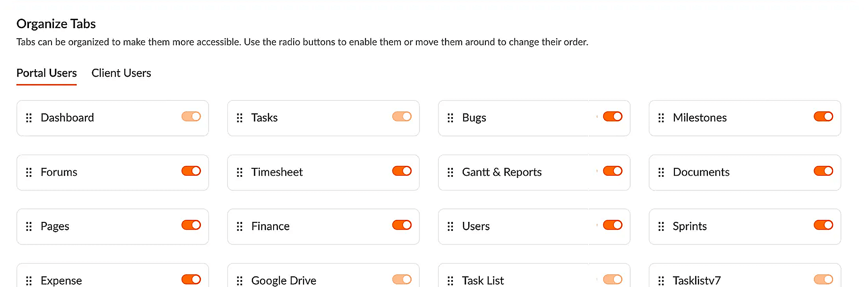Click the drag handle beside Gantt & Reports
Image resolution: width=868 pixels, height=287 pixels.
pos(450,172)
